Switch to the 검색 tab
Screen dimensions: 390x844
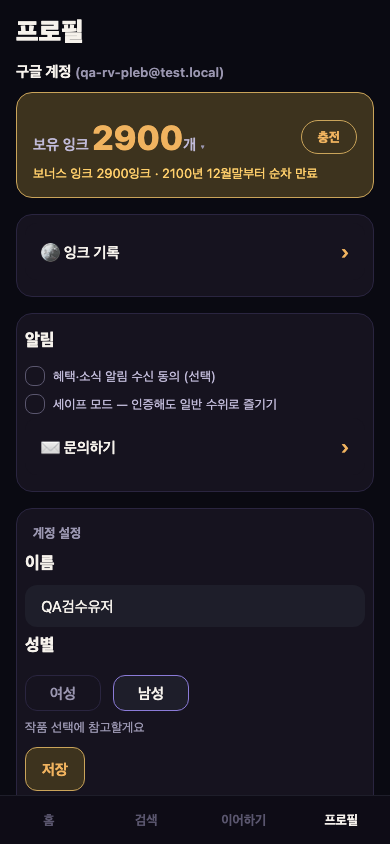146,820
